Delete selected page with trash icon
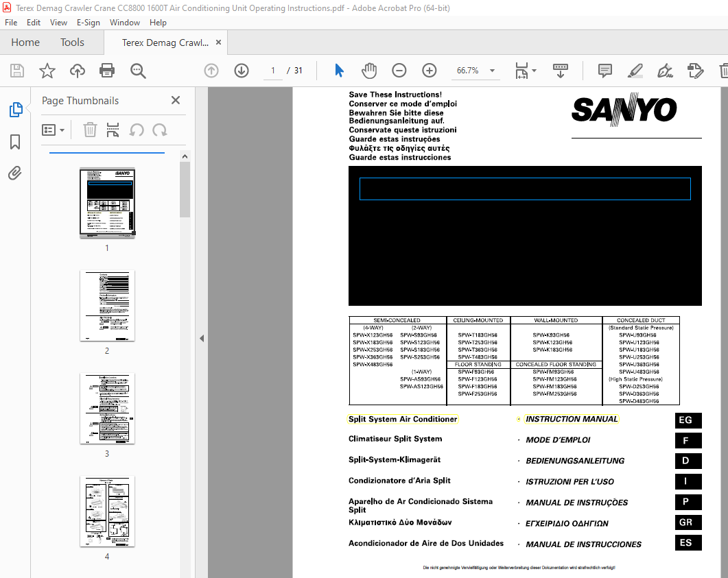Viewport: 728px width, 578px height. coord(90,130)
